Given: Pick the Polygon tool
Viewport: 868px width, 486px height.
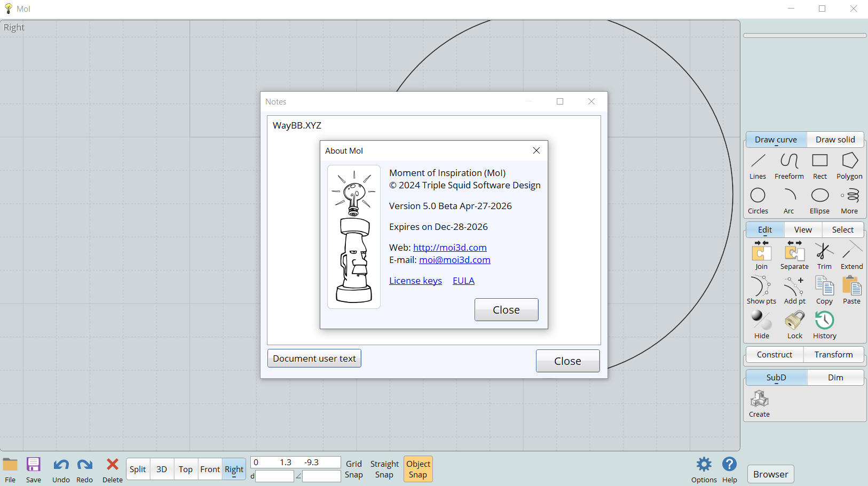Looking at the screenshot, I should click(849, 166).
